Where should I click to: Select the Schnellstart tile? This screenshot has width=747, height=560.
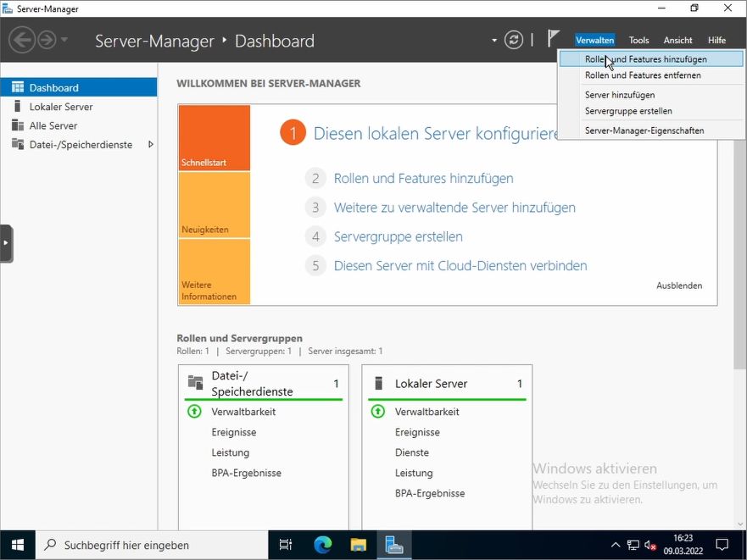click(x=215, y=137)
